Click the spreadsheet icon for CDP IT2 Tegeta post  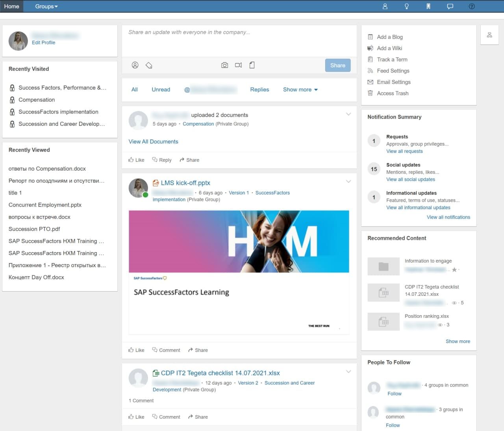156,373
